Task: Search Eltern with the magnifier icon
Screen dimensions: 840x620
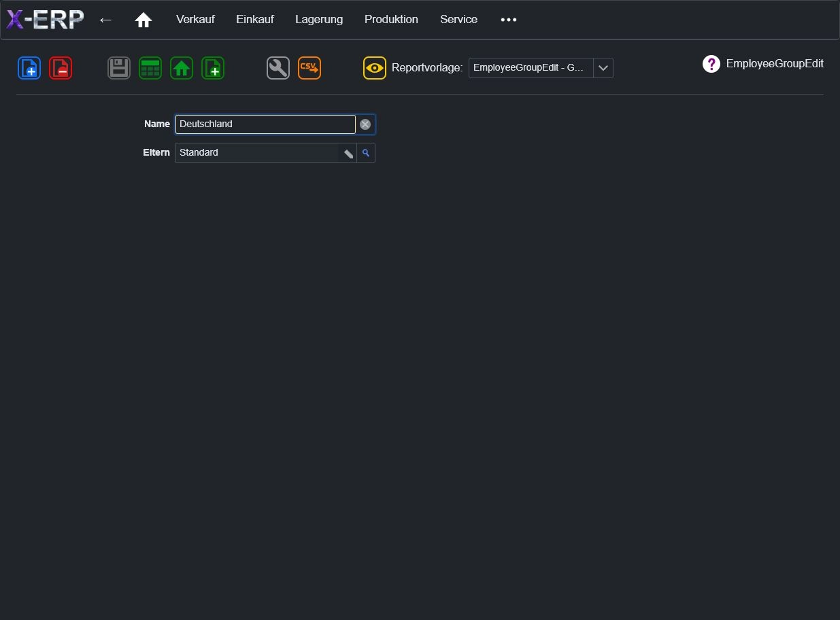Action: [366, 153]
